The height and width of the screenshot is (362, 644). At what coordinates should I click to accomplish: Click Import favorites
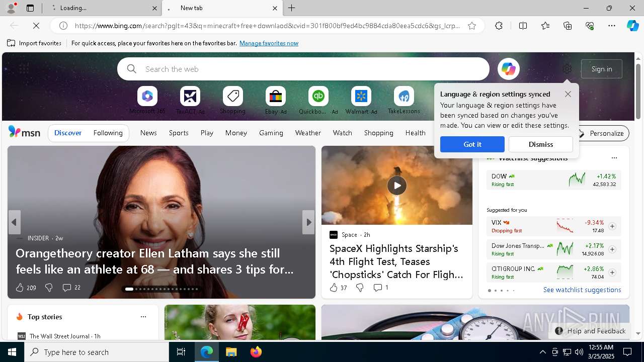[x=34, y=43]
